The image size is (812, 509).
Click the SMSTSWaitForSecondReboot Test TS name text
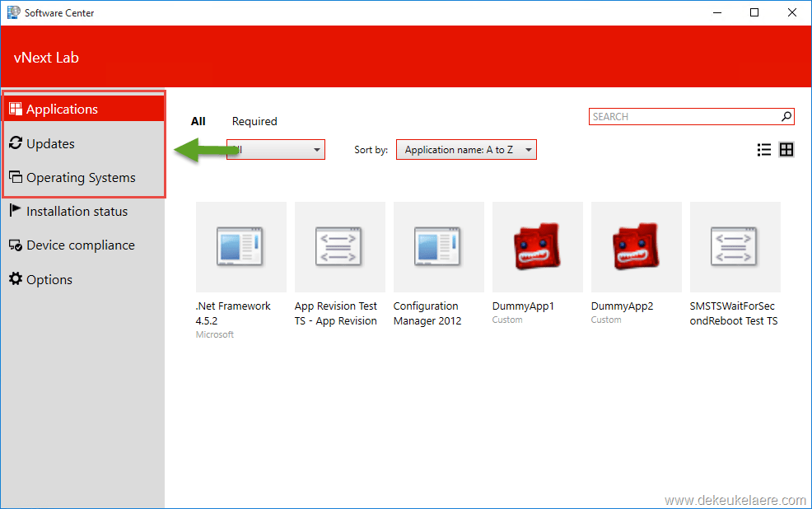733,313
